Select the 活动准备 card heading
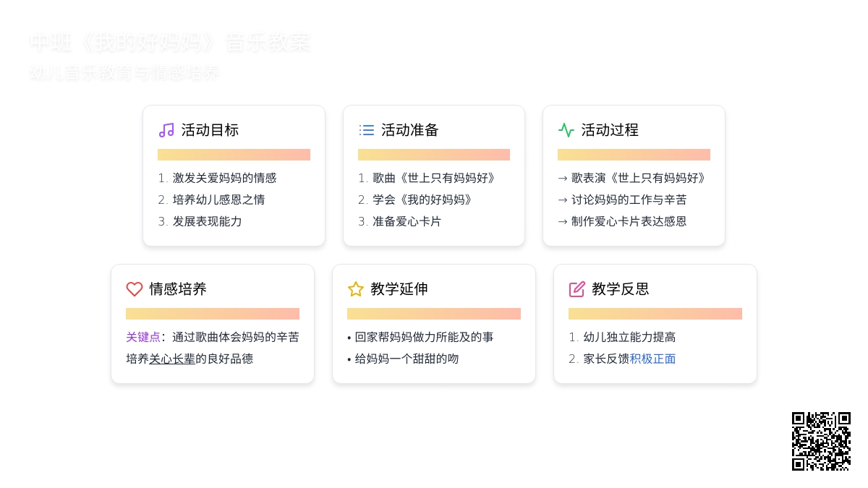Screen dimensions: 868x488 click(410, 130)
